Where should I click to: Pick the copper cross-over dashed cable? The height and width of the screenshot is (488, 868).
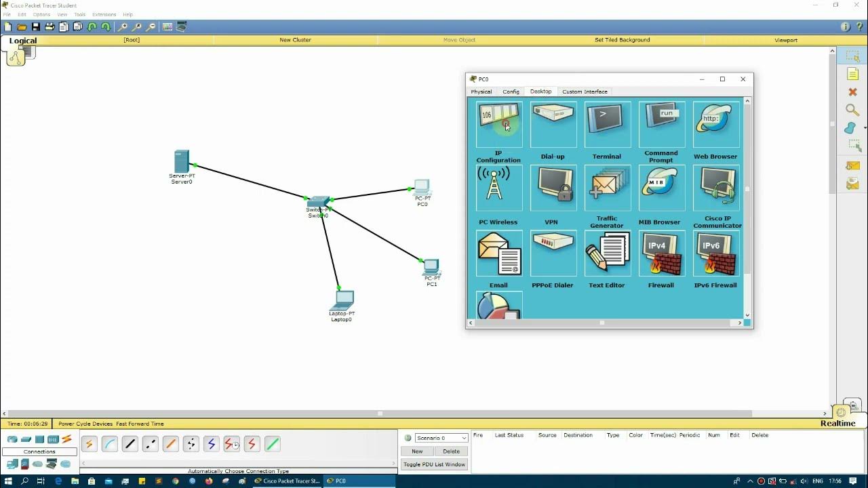point(150,444)
